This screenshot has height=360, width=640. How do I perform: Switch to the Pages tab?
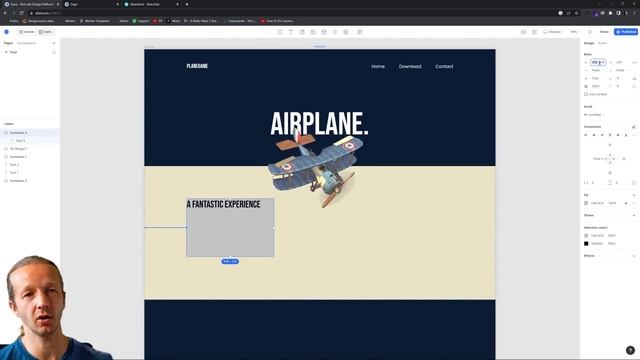click(x=8, y=43)
